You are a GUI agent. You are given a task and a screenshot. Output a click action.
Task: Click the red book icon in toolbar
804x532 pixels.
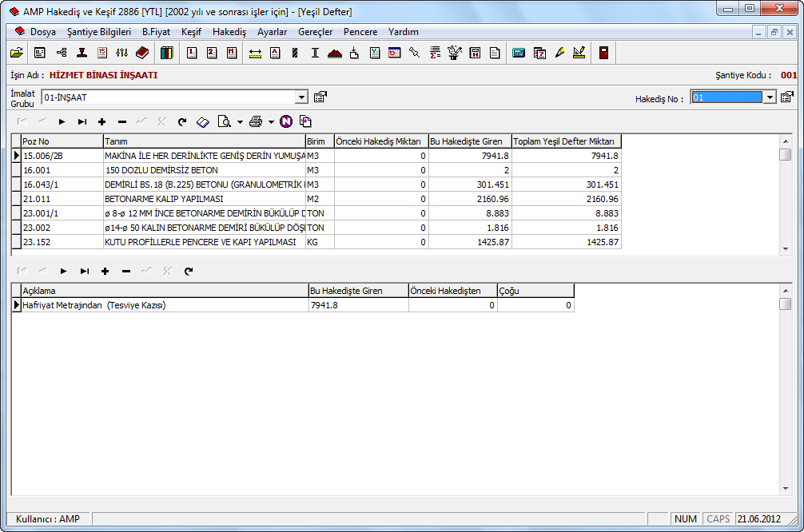[x=142, y=53]
